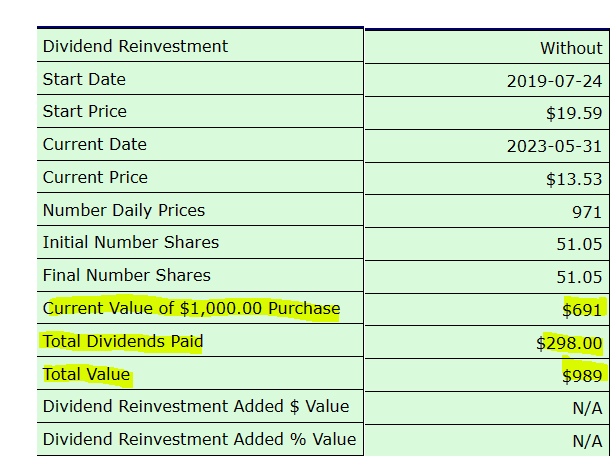The image size is (611, 466).
Task: Select the highlighted $989 total value
Action: [x=582, y=376]
